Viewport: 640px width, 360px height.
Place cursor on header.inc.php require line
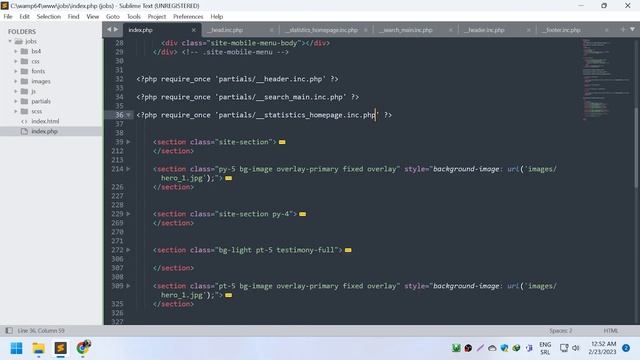coord(238,79)
